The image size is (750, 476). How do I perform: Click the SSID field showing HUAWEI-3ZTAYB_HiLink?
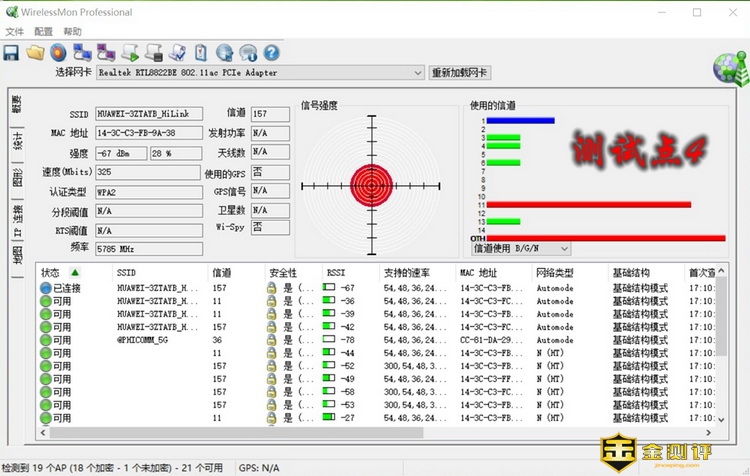(148, 114)
